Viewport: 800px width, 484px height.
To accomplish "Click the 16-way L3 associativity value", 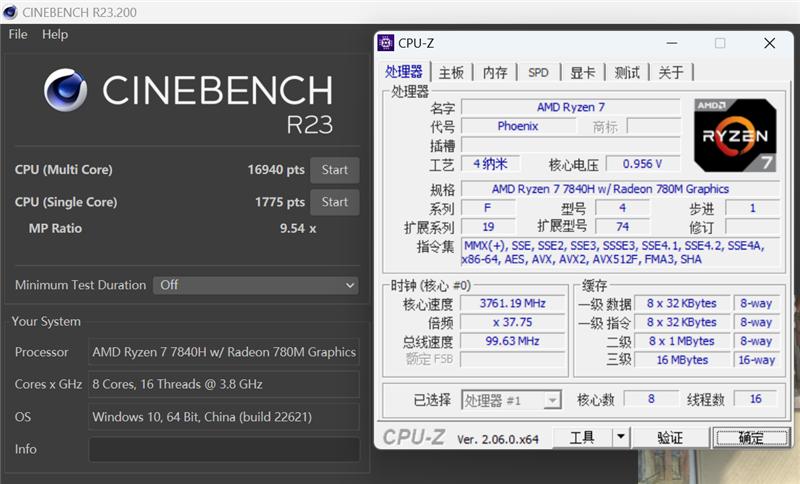I will click(x=757, y=360).
